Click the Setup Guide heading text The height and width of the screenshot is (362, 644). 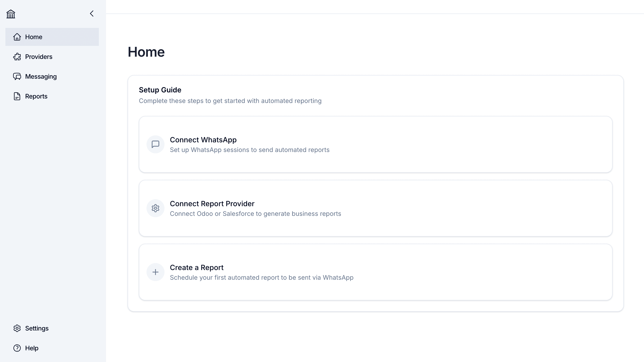pyautogui.click(x=160, y=90)
